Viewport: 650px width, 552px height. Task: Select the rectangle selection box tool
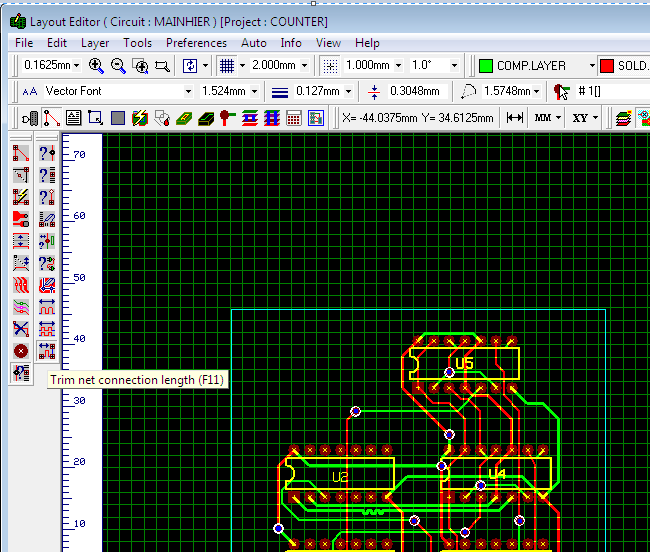95,119
